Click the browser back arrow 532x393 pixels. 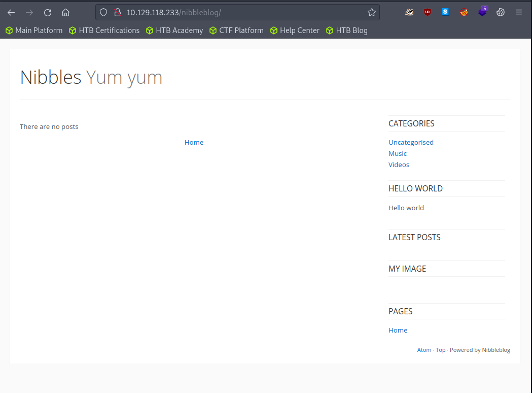tap(11, 13)
